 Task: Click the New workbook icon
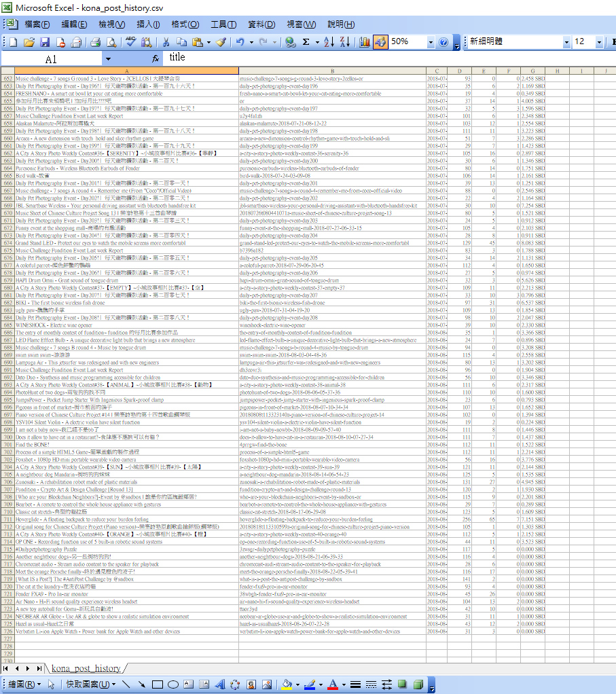14,42
